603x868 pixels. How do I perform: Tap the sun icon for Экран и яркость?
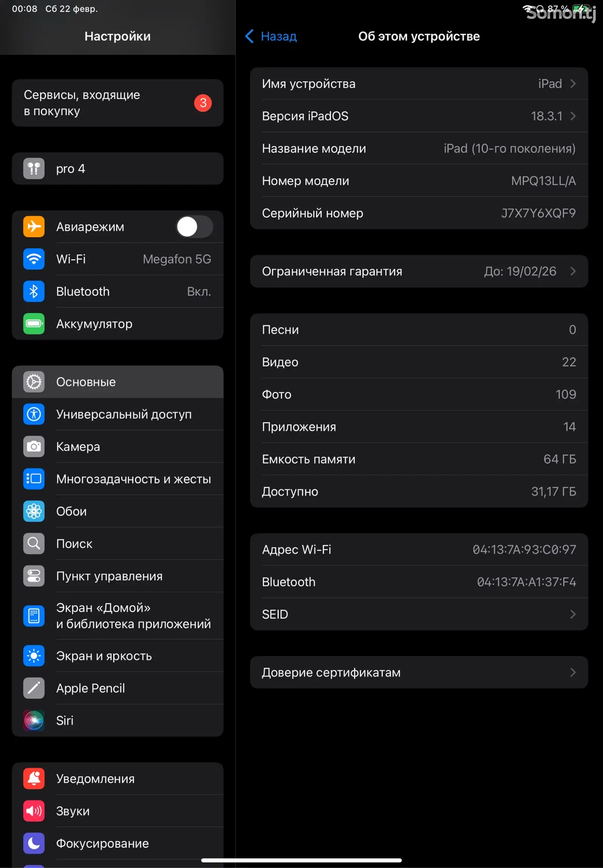coord(34,656)
